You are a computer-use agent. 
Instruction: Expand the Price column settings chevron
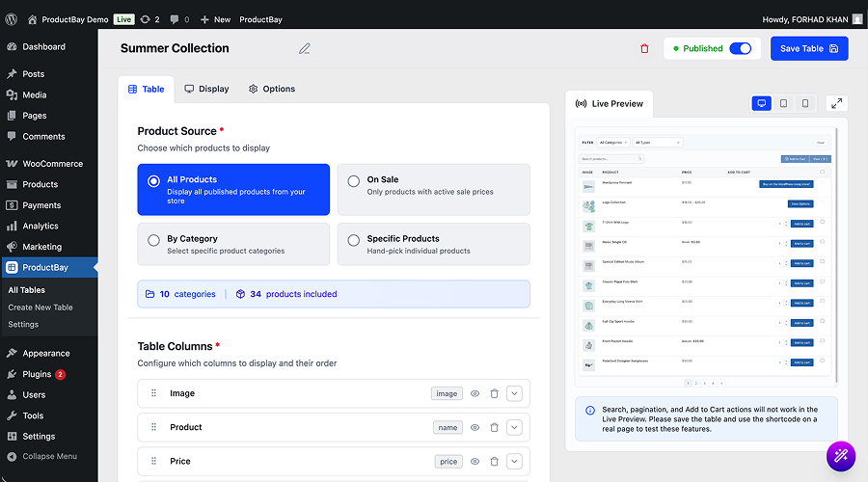click(514, 462)
